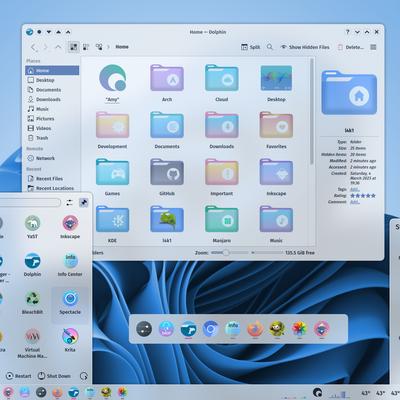Open Trash in Places sidebar
Image resolution: width=400 pixels, height=400 pixels.
(52, 138)
